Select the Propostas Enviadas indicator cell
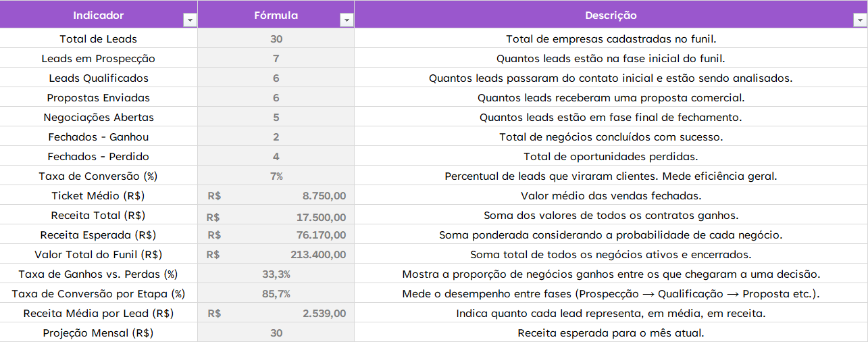Image resolution: width=868 pixels, height=342 pixels. point(99,98)
